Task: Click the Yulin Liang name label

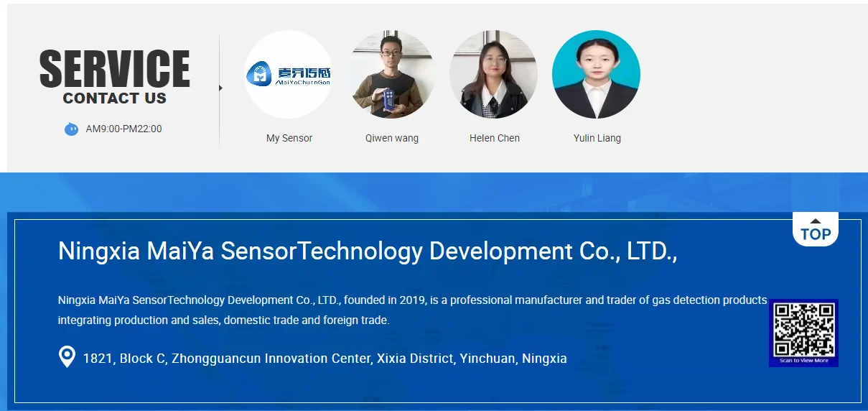Action: pos(597,138)
